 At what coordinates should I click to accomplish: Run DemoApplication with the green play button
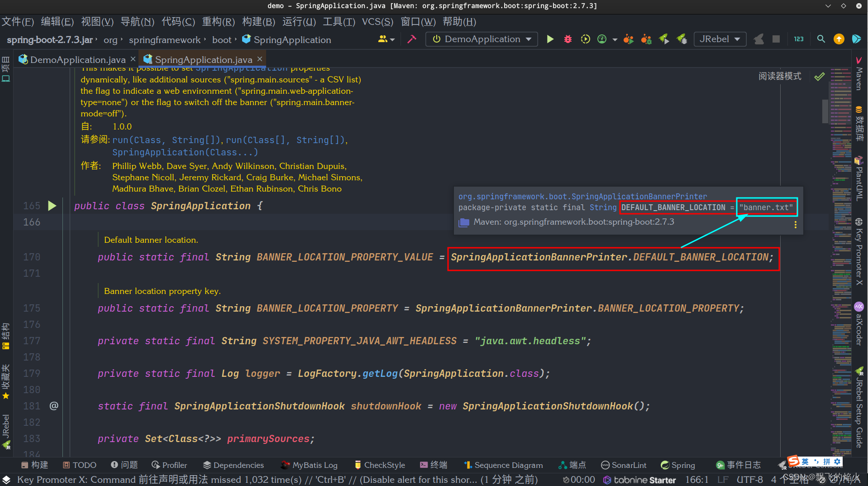tap(550, 39)
